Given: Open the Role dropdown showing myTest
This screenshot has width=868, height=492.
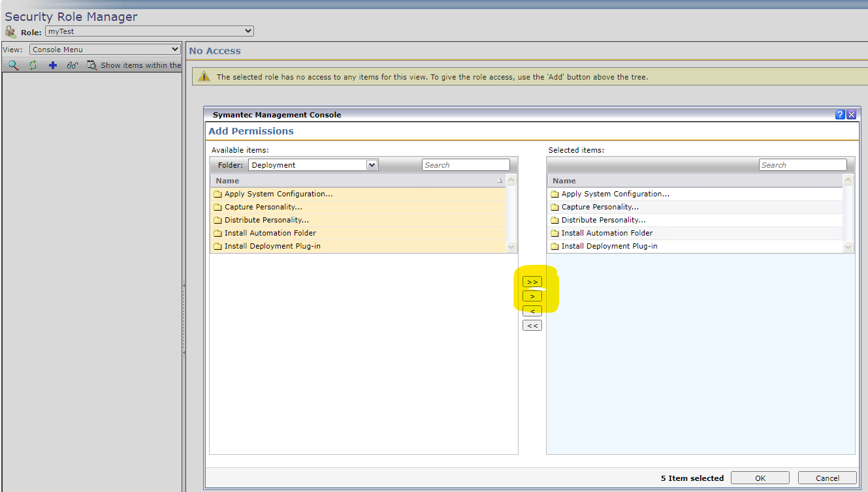Looking at the screenshot, I should 150,31.
